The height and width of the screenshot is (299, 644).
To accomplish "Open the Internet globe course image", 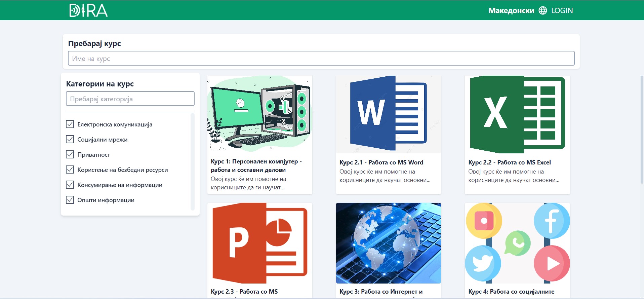I will pos(388,243).
